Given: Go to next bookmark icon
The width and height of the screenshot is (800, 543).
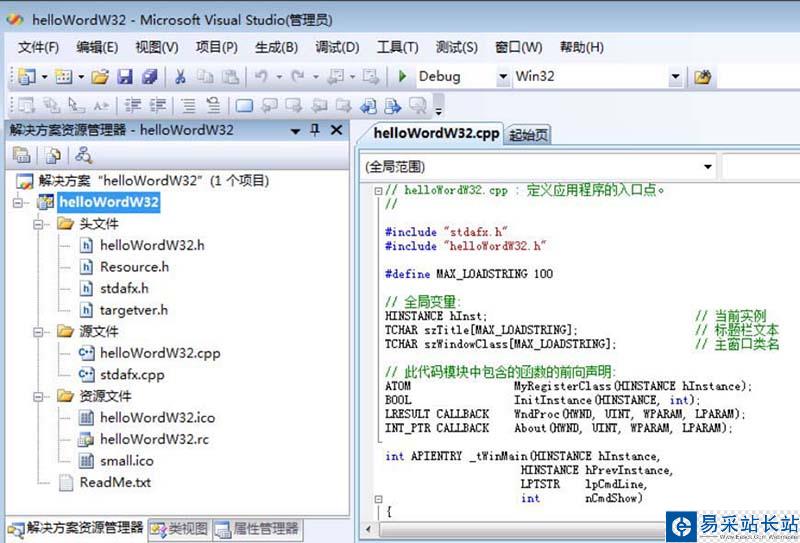Looking at the screenshot, I should coord(294,106).
